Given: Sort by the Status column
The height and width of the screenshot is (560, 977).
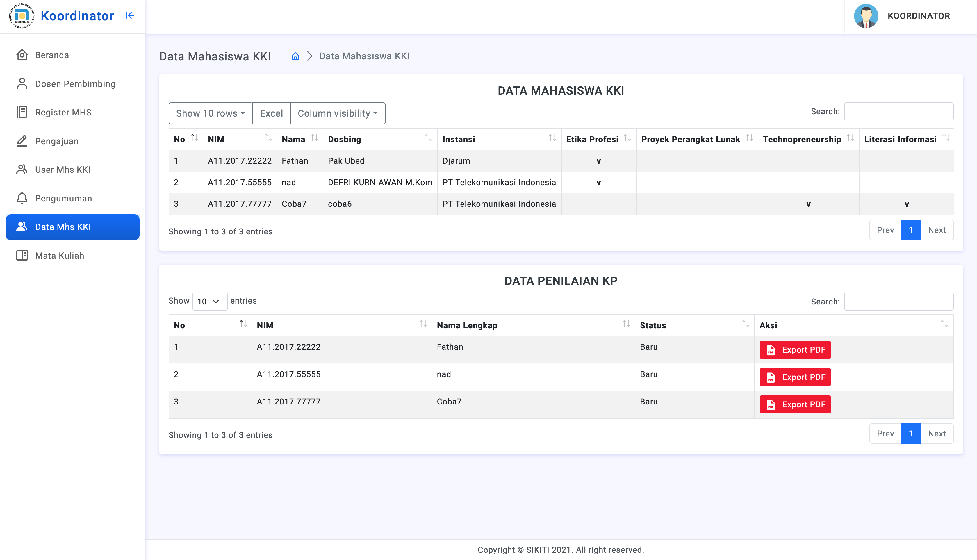Looking at the screenshot, I should pyautogui.click(x=695, y=325).
